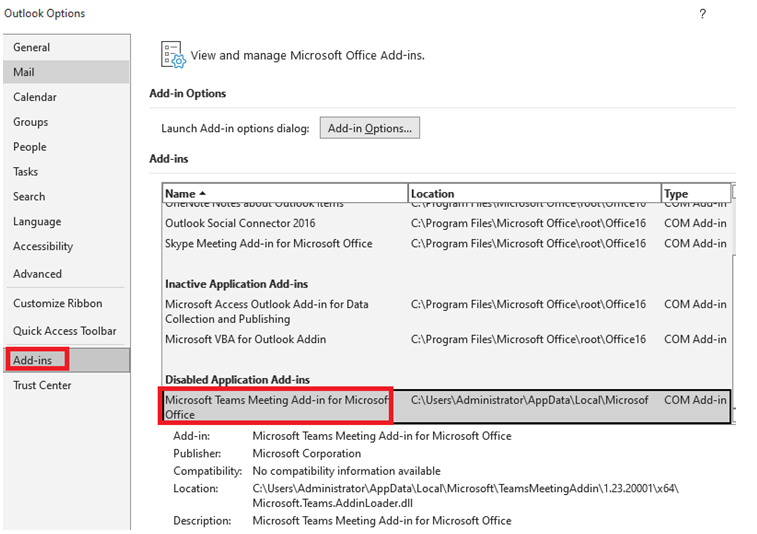The image size is (757, 534).
Task: Select Mail in the options sidebar
Action: click(66, 72)
